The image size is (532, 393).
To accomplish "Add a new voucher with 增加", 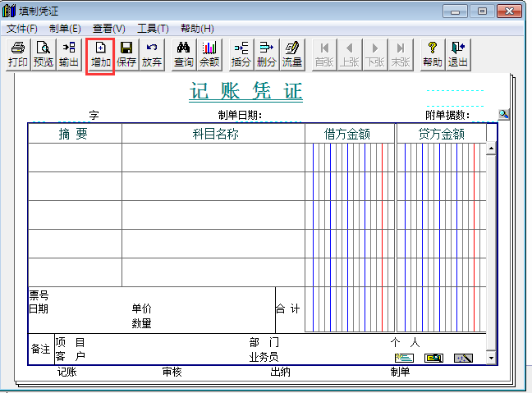I will [x=100, y=55].
